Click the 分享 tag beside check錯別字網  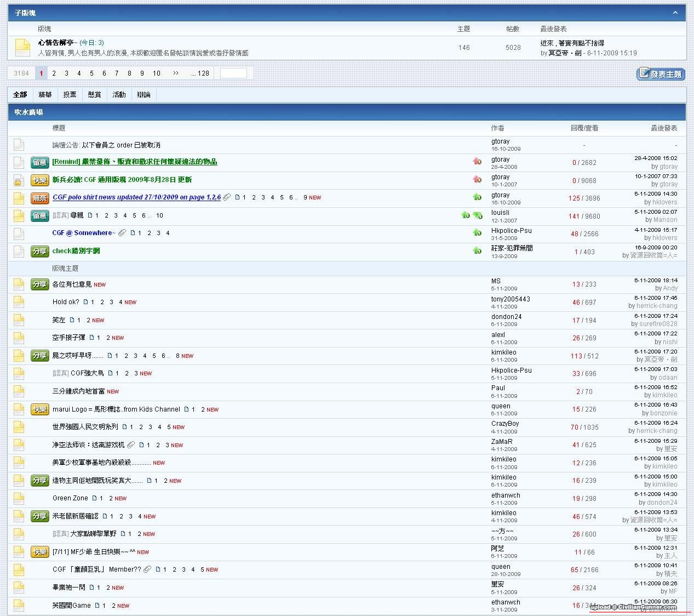pos(39,252)
